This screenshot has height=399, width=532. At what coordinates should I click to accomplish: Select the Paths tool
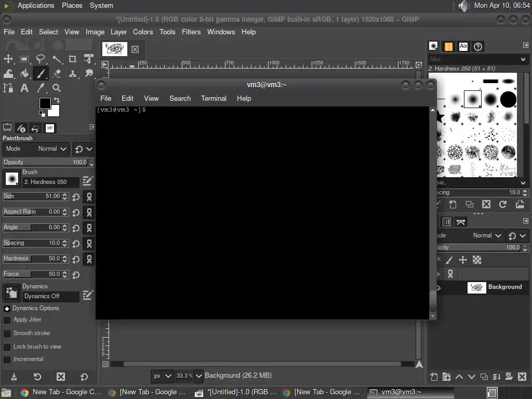tap(8, 88)
